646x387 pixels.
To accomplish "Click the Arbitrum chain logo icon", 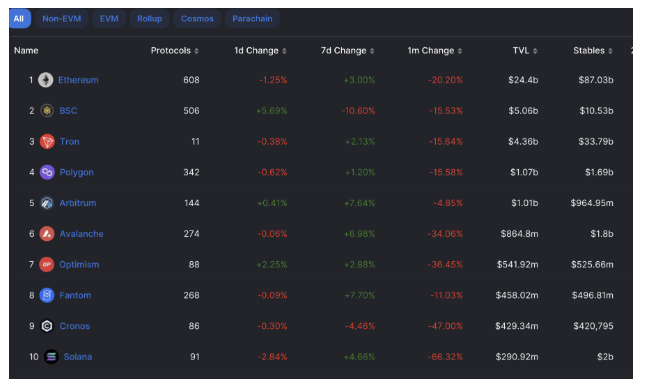I will click(x=47, y=203).
